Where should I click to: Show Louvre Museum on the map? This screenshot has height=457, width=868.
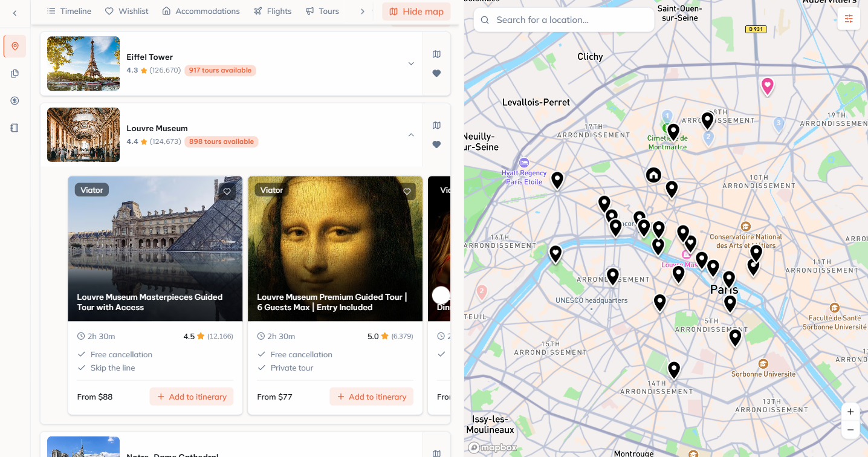[x=436, y=125]
